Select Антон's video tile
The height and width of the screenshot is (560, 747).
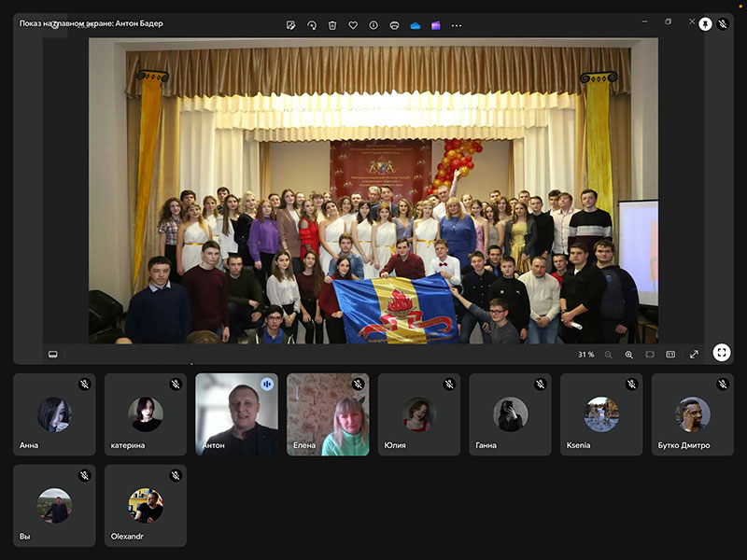[236, 414]
